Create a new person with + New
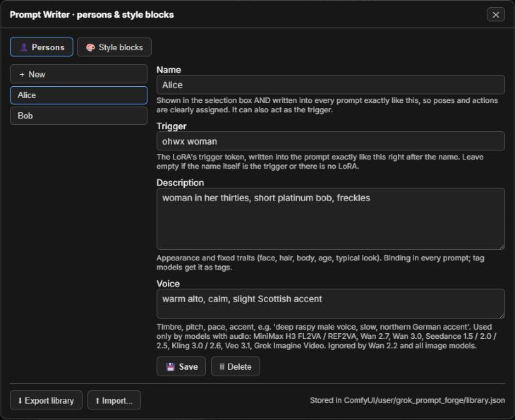The image size is (515, 420). coord(79,74)
